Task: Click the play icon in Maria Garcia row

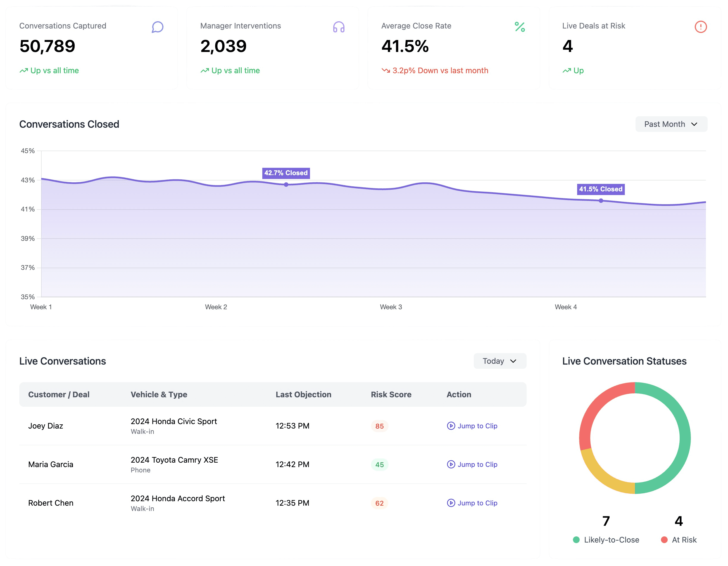Action: [x=451, y=465]
